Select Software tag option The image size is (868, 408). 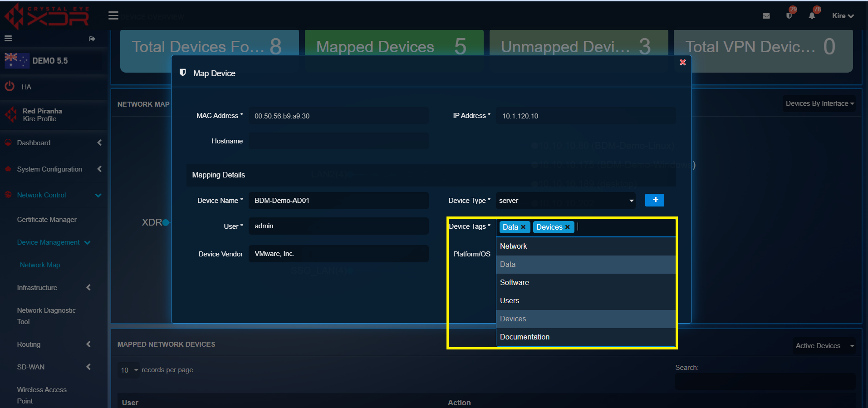586,282
